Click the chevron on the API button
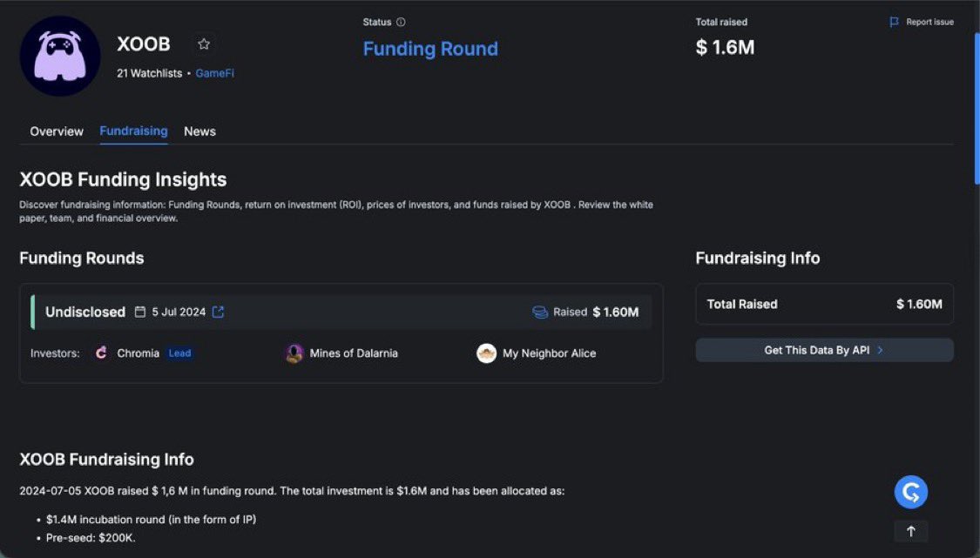This screenshot has width=980, height=558. [880, 350]
